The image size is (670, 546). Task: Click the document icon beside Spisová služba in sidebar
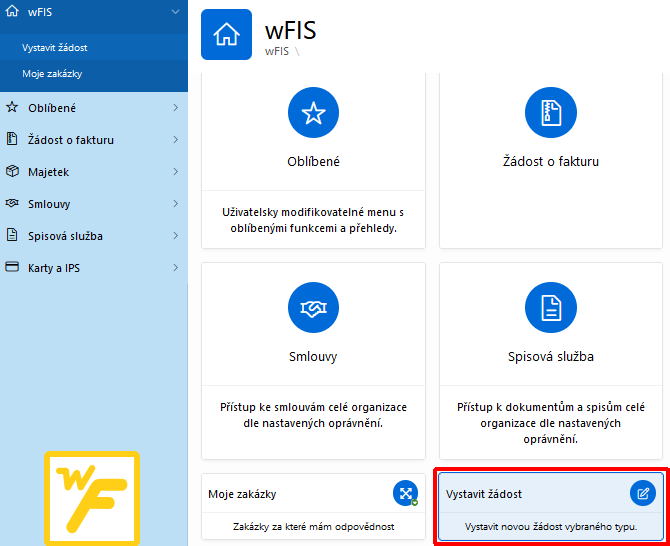pos(12,235)
